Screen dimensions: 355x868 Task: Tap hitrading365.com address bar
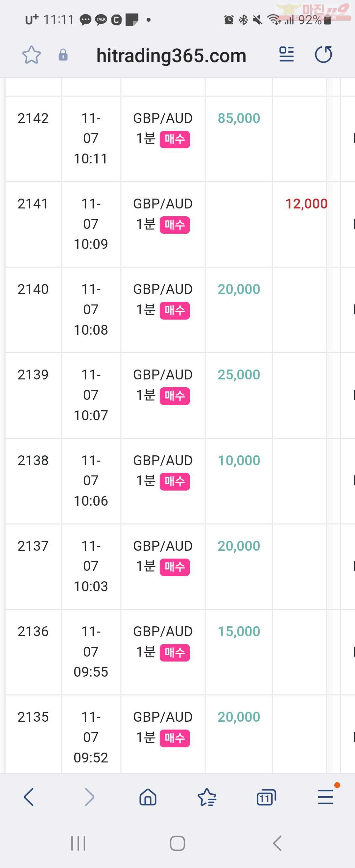tap(171, 55)
